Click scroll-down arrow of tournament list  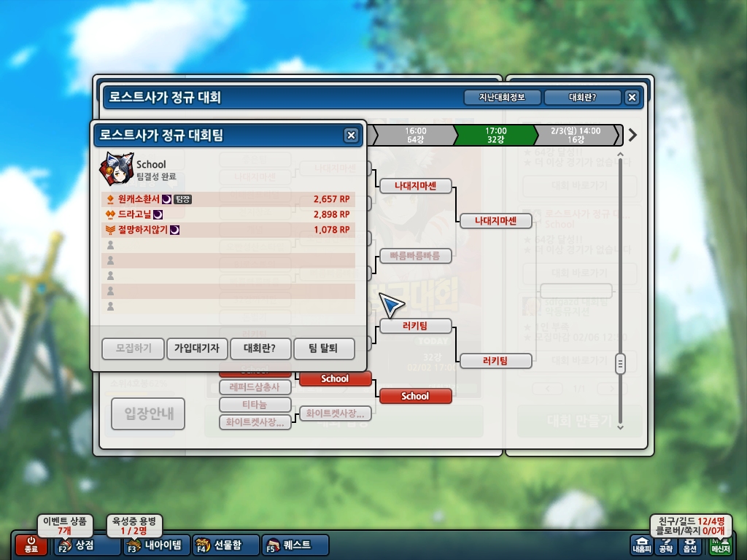click(620, 427)
